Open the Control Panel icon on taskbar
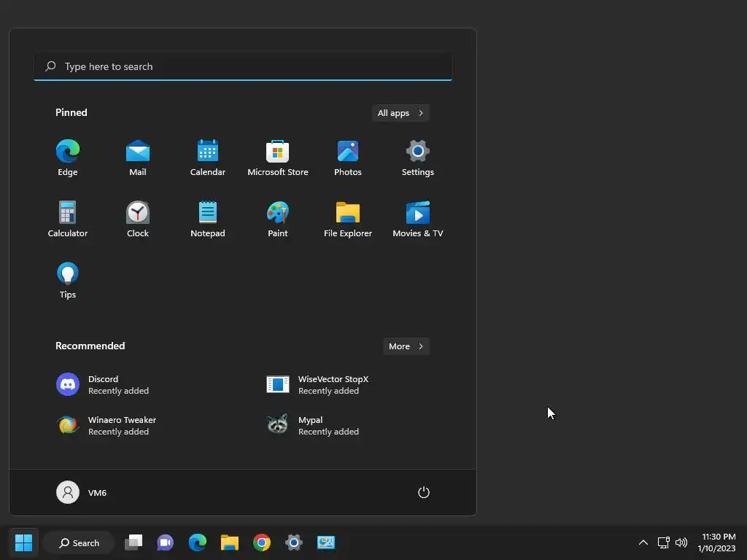Screen dimensions: 747x560 (326, 542)
